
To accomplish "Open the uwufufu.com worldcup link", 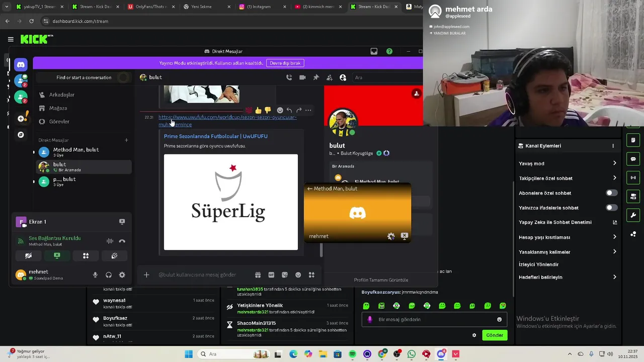I will [x=227, y=121].
